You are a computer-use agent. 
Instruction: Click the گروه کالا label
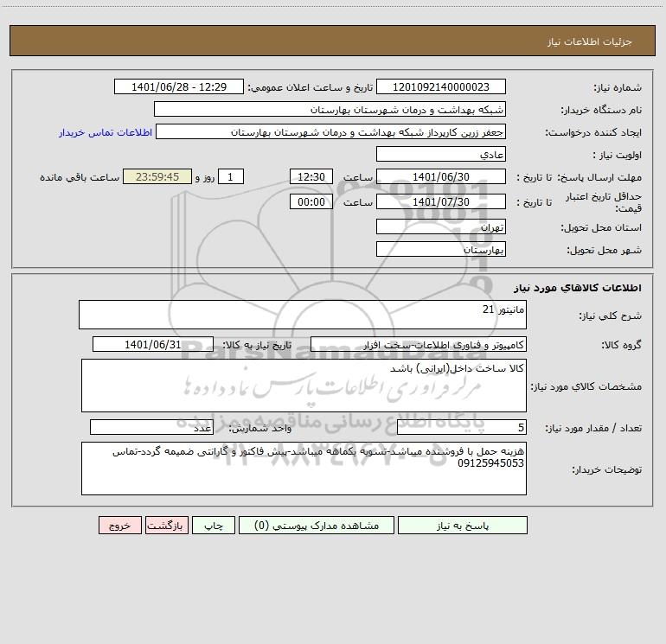(x=621, y=345)
